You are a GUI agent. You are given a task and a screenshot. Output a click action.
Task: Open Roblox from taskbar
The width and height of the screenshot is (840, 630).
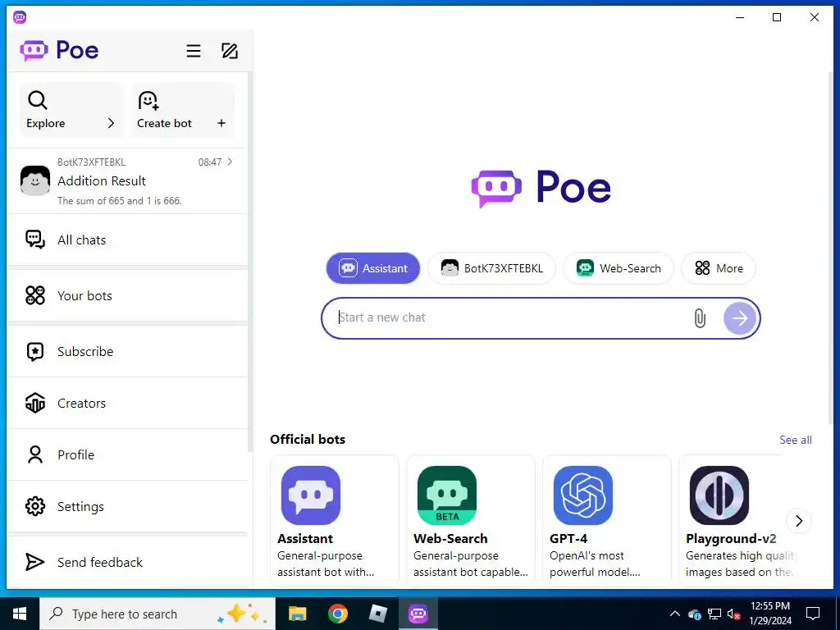[377, 614]
